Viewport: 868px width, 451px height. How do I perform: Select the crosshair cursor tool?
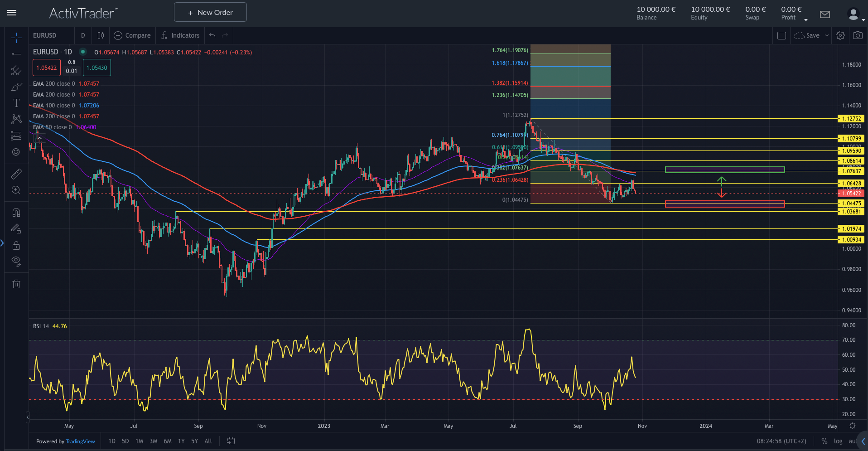[16, 38]
